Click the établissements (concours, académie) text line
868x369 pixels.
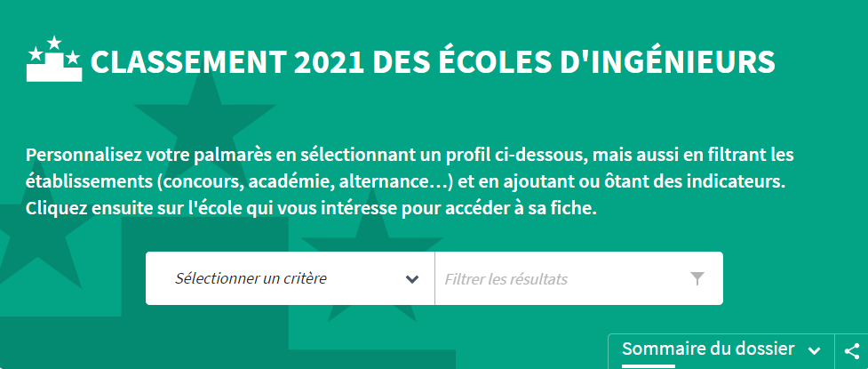click(406, 182)
